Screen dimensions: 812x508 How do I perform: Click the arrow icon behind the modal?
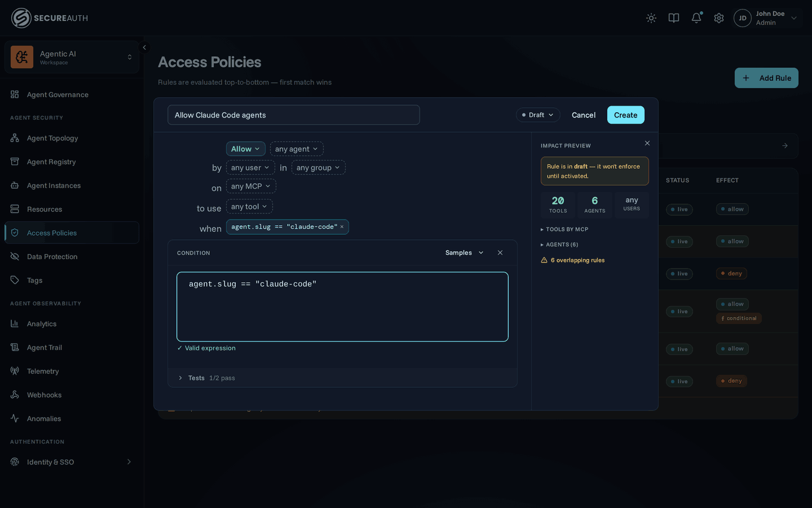click(x=785, y=146)
